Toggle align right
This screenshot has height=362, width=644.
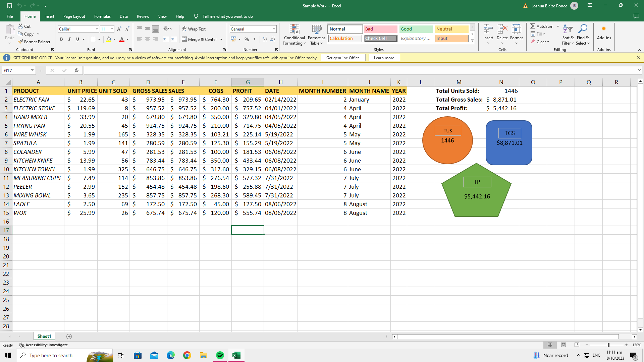pyautogui.click(x=156, y=39)
